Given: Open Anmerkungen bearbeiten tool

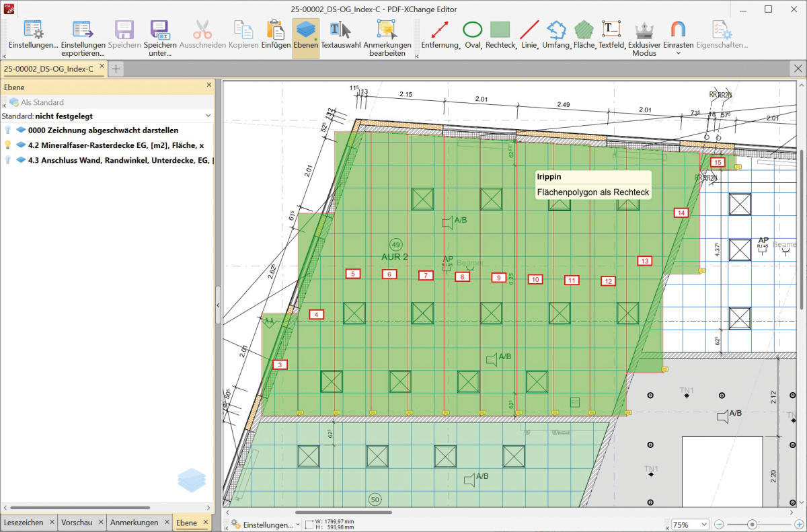Looking at the screenshot, I should (x=387, y=37).
